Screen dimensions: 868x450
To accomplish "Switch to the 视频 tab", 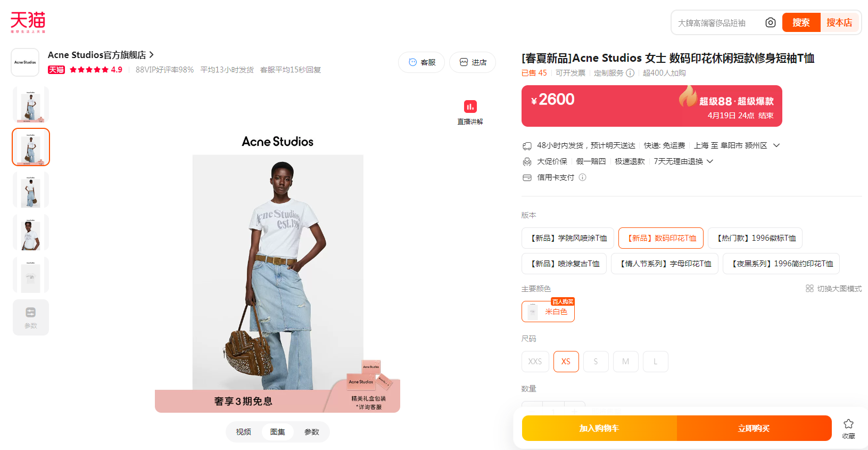I will [244, 432].
